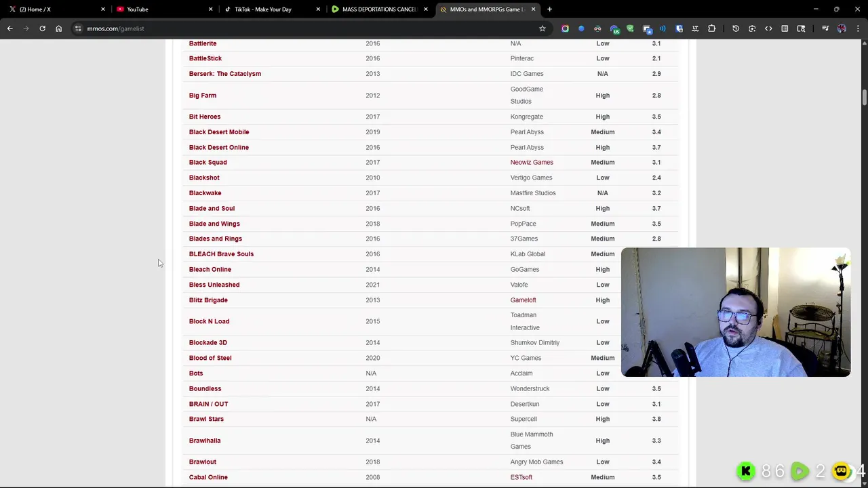
Task: Reload the current page
Action: (x=42, y=28)
